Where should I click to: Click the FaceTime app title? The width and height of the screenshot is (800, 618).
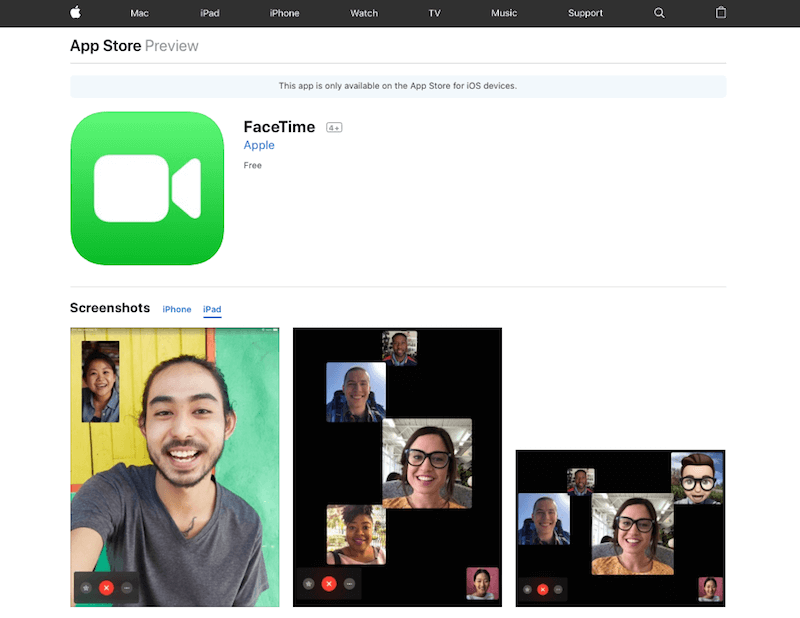[279, 127]
